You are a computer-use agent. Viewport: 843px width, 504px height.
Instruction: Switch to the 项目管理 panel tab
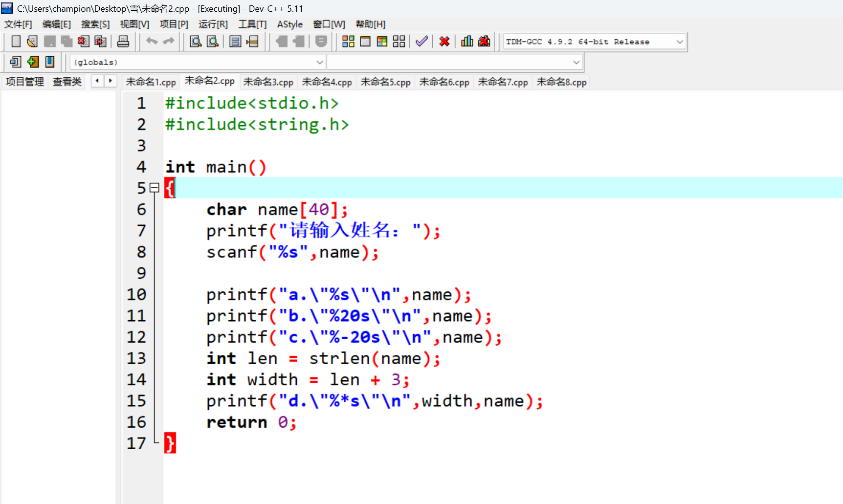(25, 82)
